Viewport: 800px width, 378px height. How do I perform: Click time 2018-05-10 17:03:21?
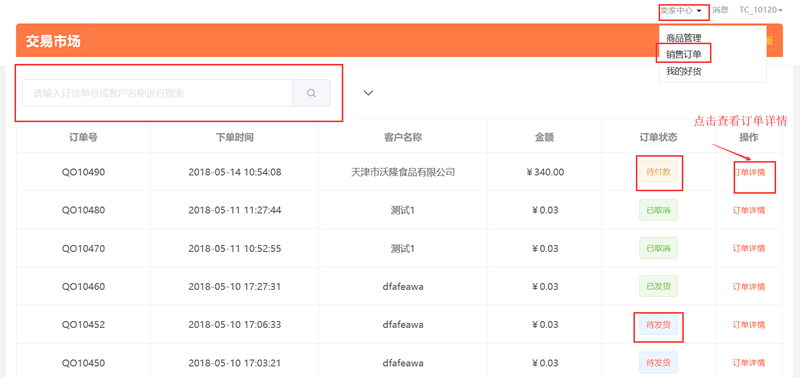tap(235, 363)
